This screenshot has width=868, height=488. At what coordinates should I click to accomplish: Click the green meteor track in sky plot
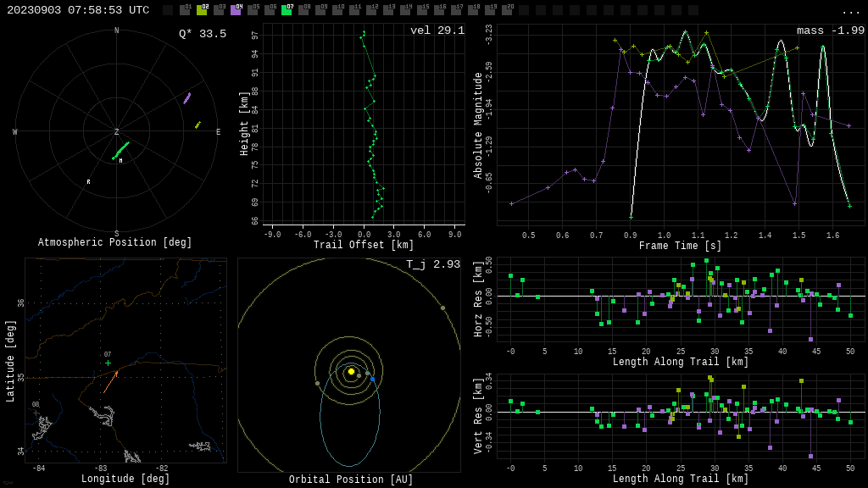[120, 151]
